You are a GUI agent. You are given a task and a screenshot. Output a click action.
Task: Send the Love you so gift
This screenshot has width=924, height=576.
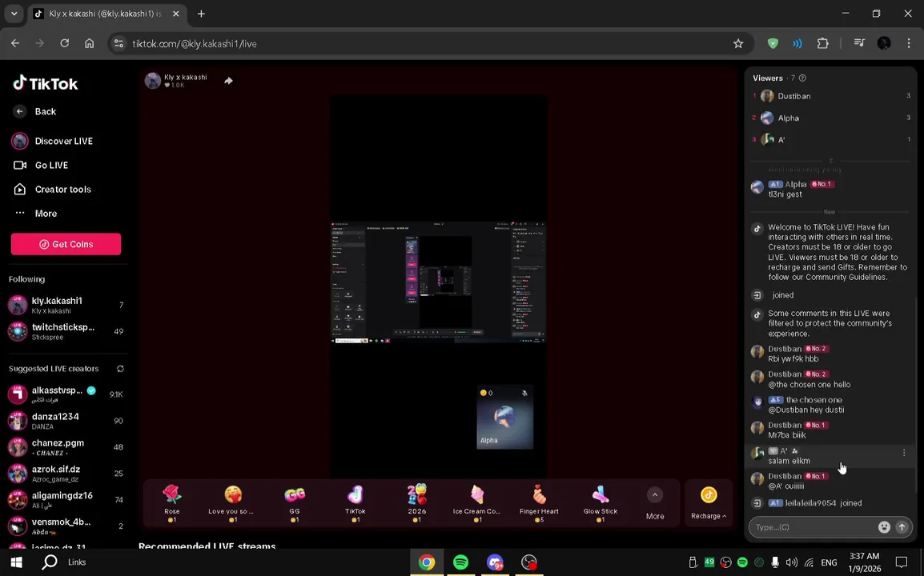(233, 502)
